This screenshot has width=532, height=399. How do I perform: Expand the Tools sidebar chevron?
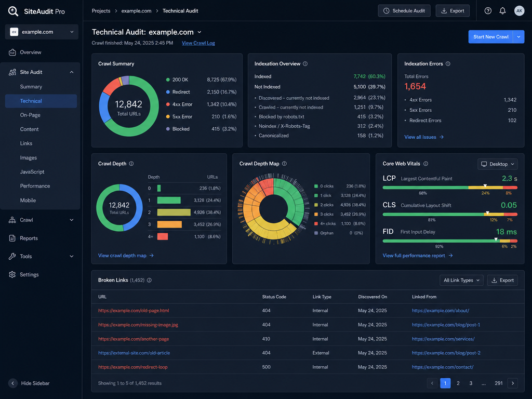pyautogui.click(x=72, y=256)
